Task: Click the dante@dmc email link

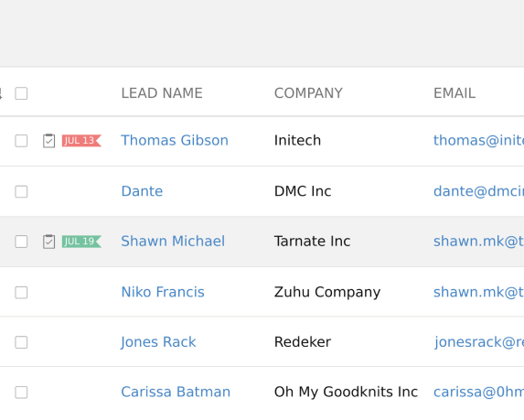Action: [x=479, y=191]
